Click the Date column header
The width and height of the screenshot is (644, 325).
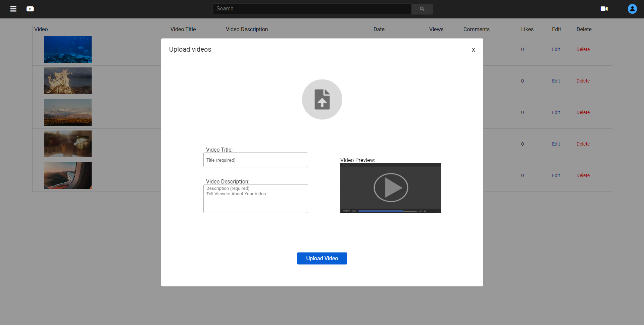(379, 29)
